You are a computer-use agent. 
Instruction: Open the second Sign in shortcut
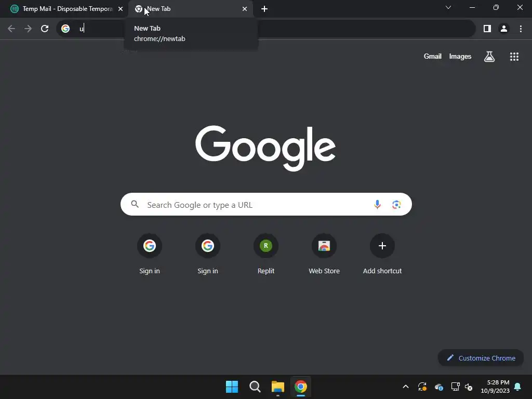[208, 254]
